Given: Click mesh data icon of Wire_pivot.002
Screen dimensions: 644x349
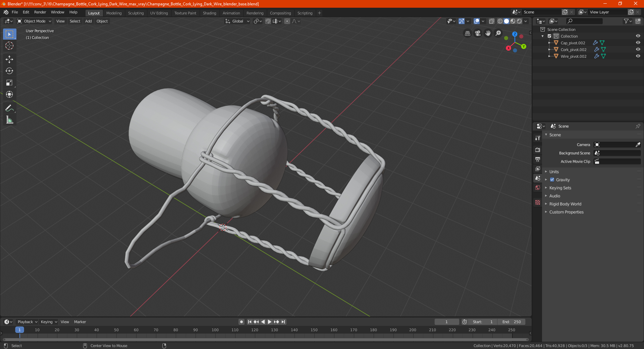Looking at the screenshot, I should pyautogui.click(x=603, y=56).
